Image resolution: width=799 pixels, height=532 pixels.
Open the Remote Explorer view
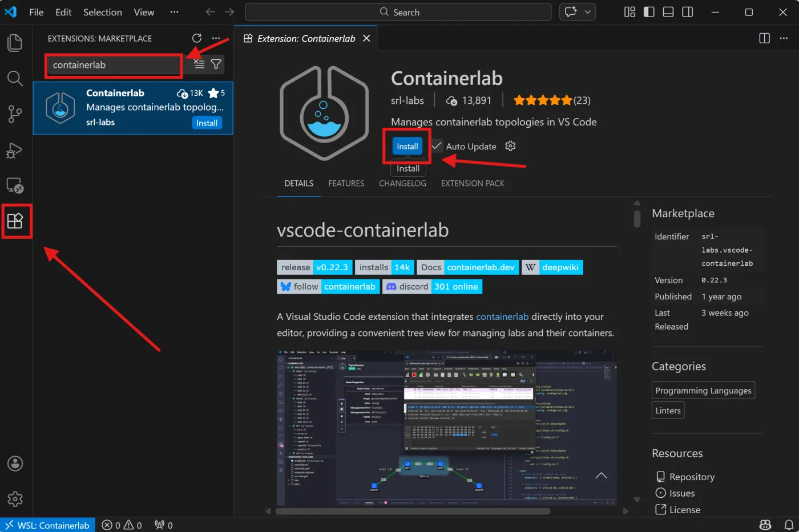point(15,185)
